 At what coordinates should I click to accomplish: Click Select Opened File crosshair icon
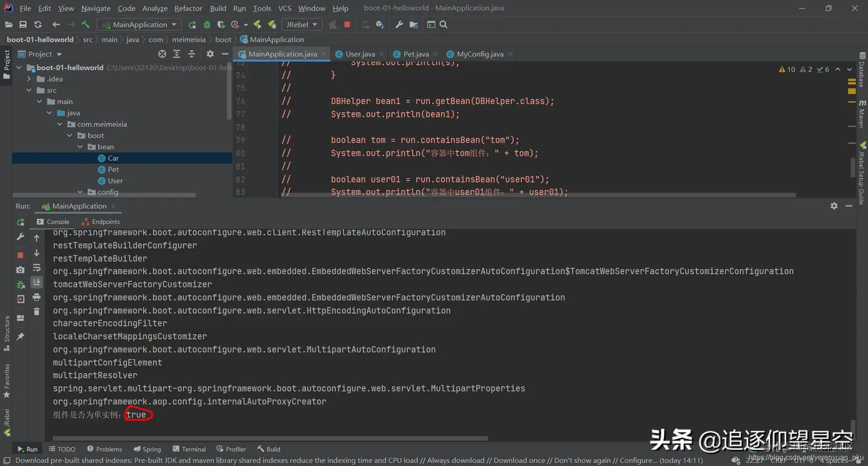point(162,54)
